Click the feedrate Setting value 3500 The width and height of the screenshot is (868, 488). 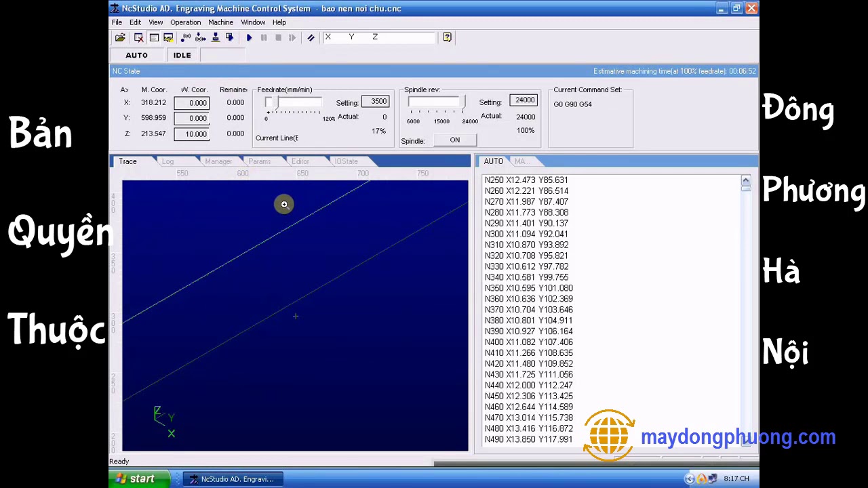[375, 102]
